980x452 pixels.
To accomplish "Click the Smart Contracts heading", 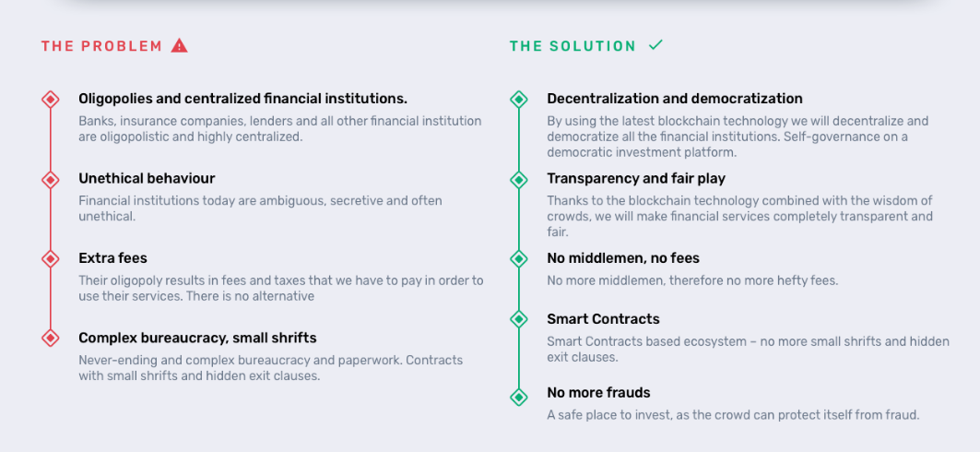I will pos(603,319).
